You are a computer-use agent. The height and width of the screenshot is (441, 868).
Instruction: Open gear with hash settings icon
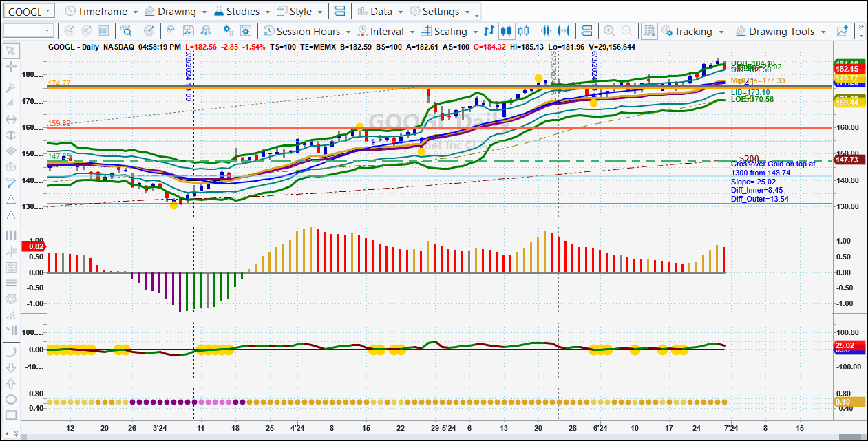point(229,31)
